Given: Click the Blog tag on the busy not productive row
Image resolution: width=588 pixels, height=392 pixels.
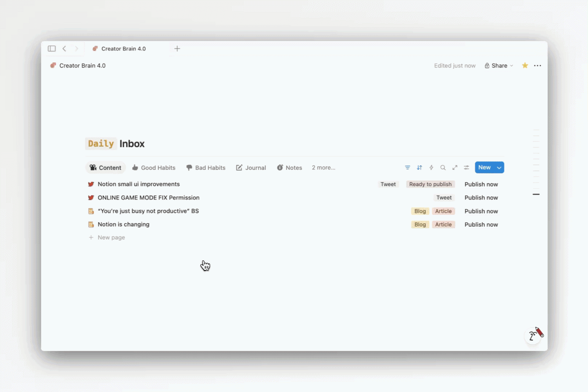Looking at the screenshot, I should [420, 211].
